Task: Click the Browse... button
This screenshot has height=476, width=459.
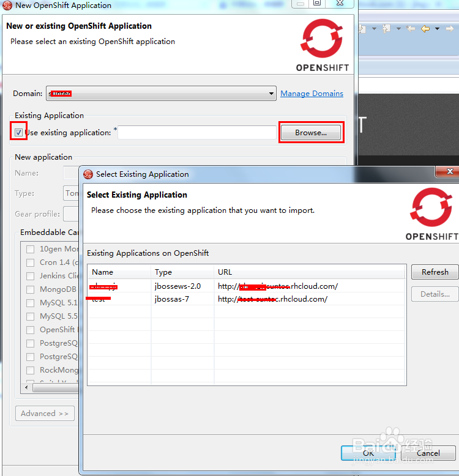Action: pos(311,133)
